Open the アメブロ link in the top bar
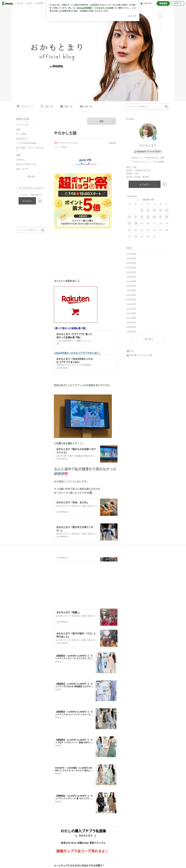Screen dimensions: 186x868 (x=40, y=3)
